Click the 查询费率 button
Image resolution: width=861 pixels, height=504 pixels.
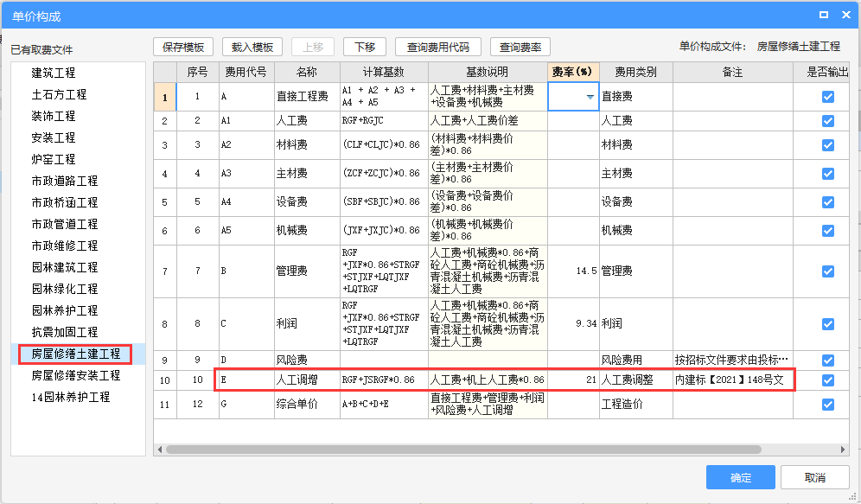(x=520, y=48)
